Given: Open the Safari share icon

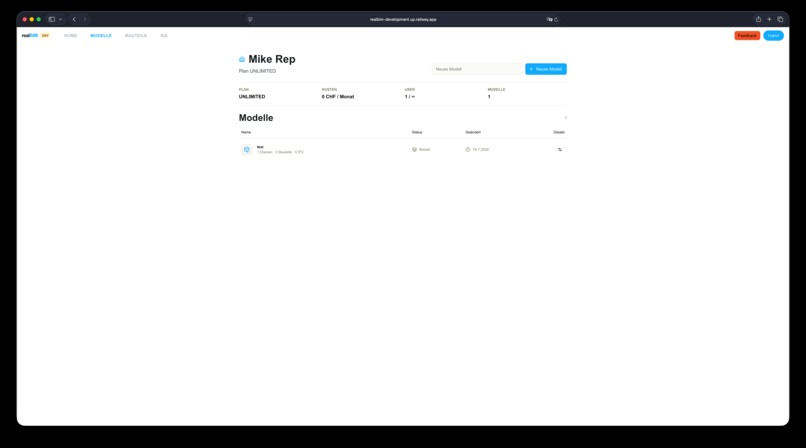Looking at the screenshot, I should (x=758, y=20).
